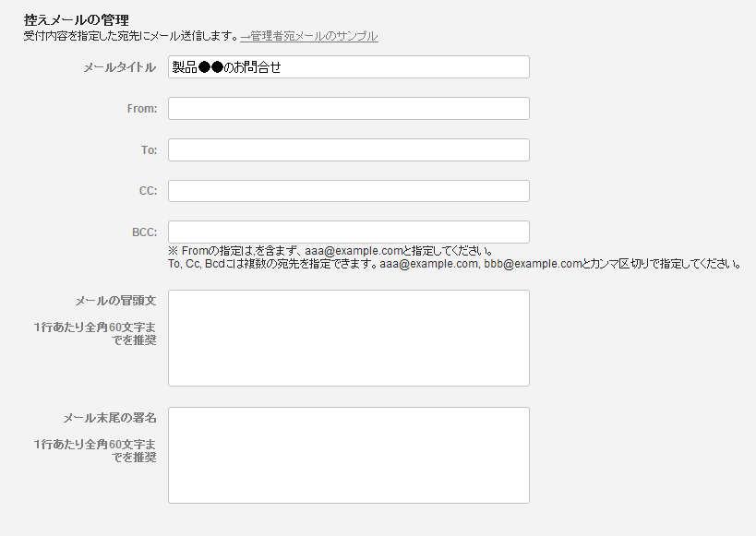The height and width of the screenshot is (536, 756).
Task: Click the メールタイトル subject input field
Action: tap(348, 66)
